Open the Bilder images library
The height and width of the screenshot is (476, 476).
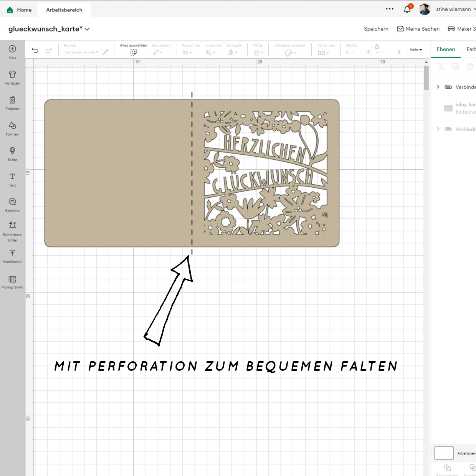click(12, 154)
